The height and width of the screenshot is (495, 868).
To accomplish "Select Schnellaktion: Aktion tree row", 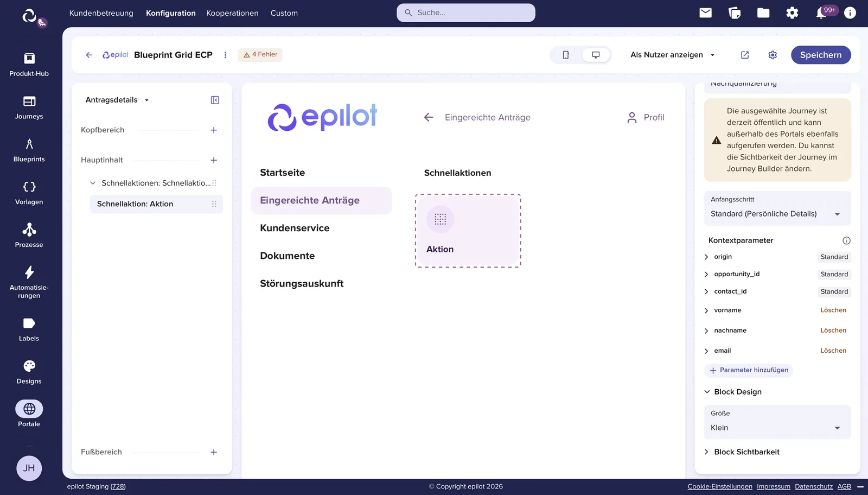I will pos(156,204).
